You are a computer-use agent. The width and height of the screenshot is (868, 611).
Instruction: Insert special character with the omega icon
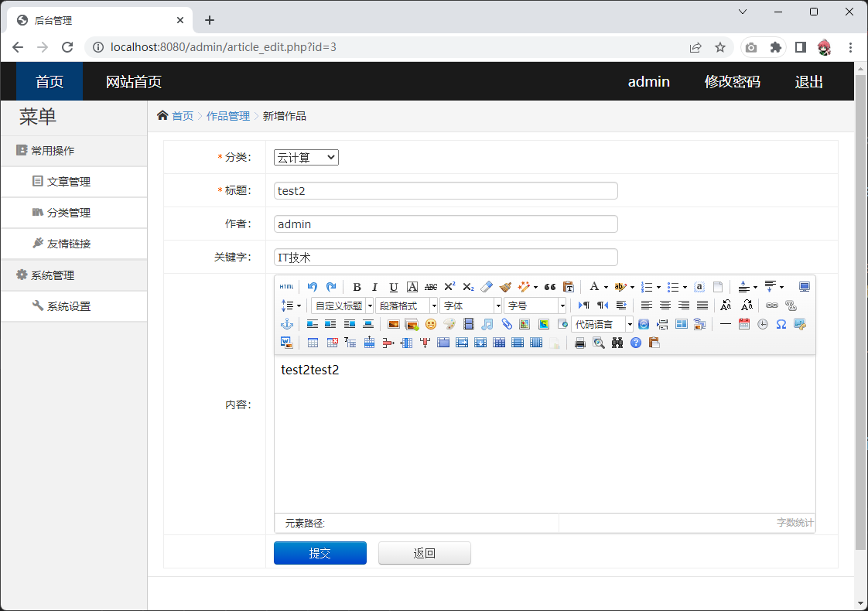tap(781, 324)
